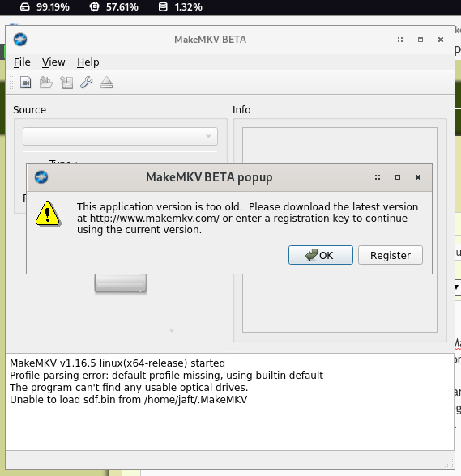Viewport: 461px width, 476px height.
Task: Click the memory usage indicator 99.19%
Action: (45, 7)
